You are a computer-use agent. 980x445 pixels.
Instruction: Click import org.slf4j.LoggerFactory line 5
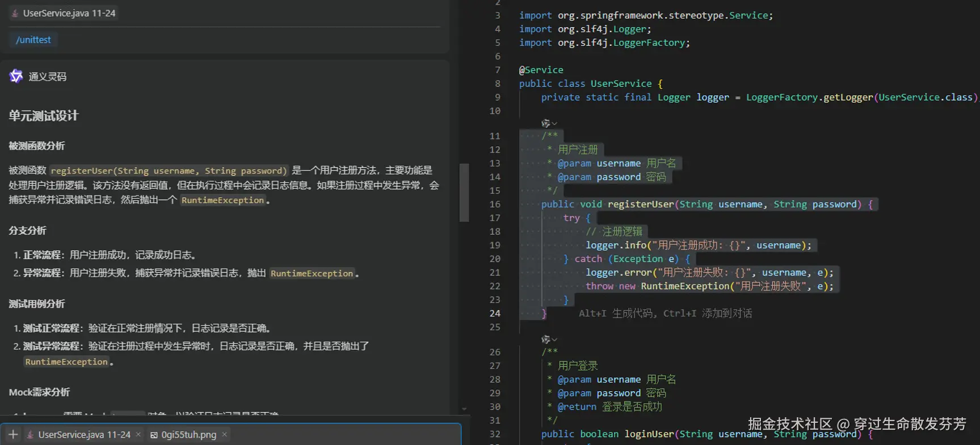point(604,43)
